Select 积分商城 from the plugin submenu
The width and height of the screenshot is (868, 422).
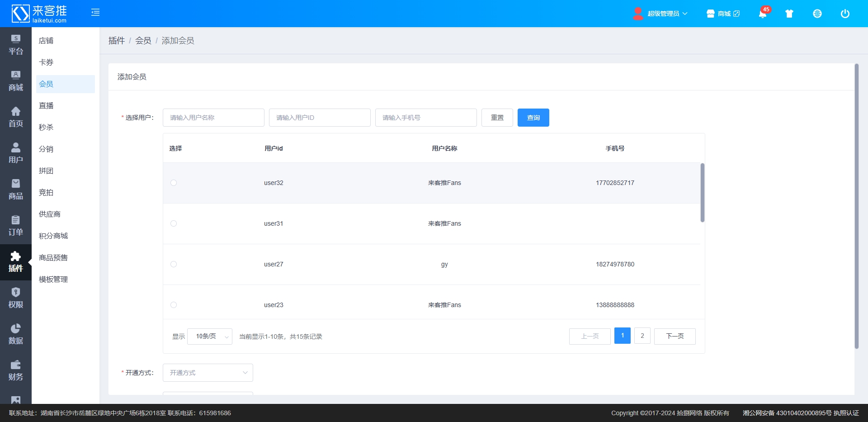53,236
